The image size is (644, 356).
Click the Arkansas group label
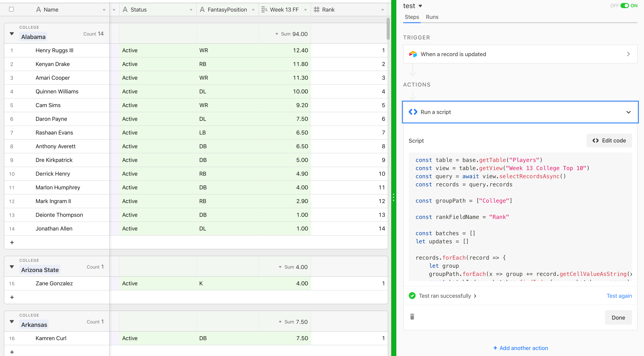[34, 325]
